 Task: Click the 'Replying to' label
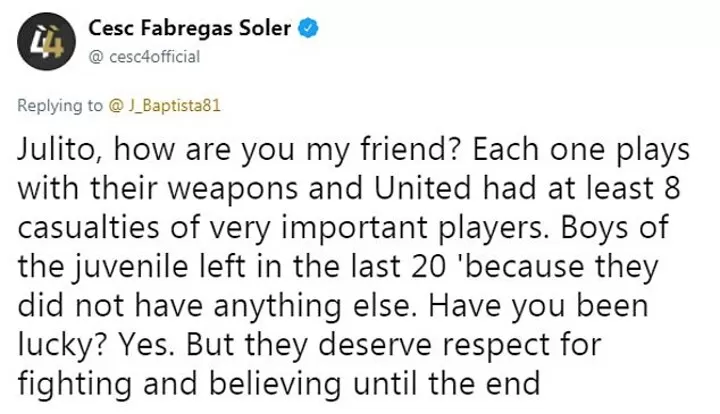pos(57,105)
